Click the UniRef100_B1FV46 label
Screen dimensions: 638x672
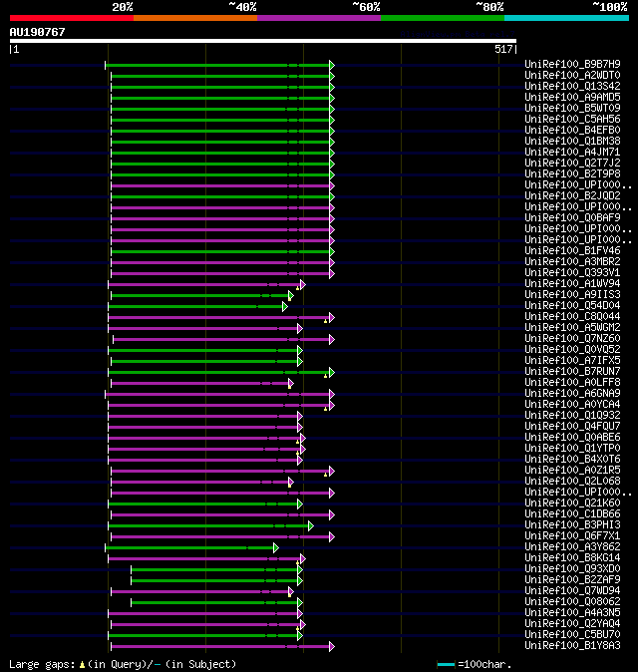[x=572, y=250]
